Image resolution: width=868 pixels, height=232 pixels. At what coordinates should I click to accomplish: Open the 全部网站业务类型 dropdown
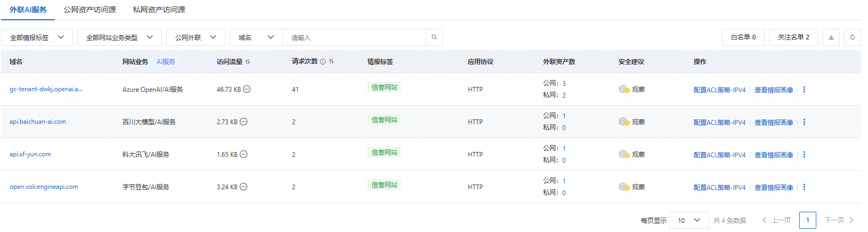(120, 37)
